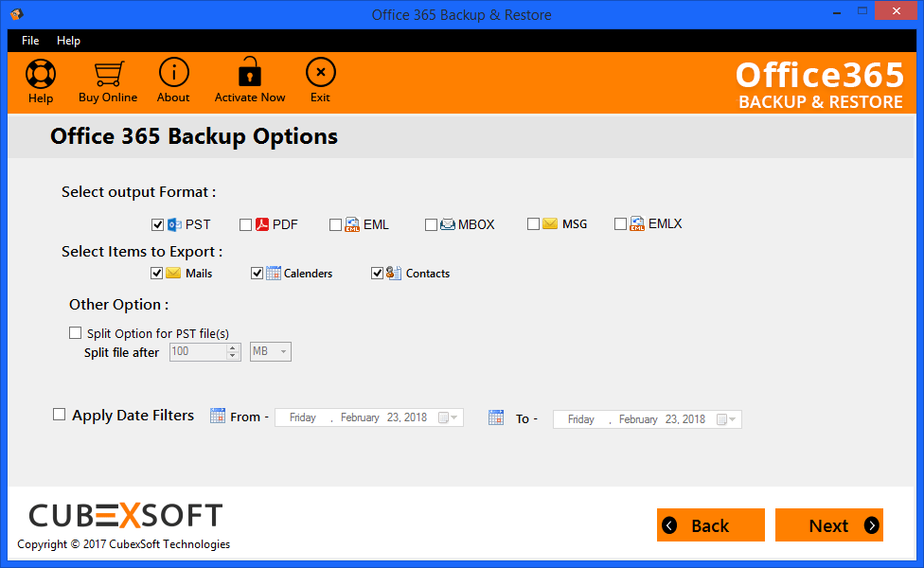Increase split file size with the stepper
The height and width of the screenshot is (568, 924).
click(233, 347)
